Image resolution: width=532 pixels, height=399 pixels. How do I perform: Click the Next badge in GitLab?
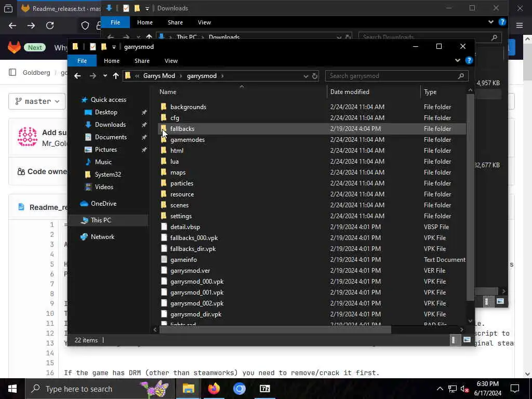click(x=35, y=47)
